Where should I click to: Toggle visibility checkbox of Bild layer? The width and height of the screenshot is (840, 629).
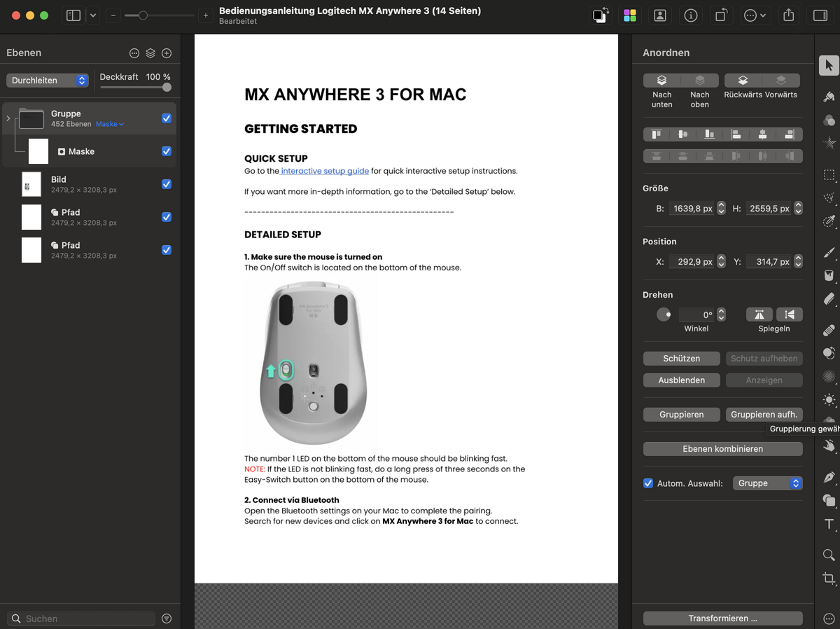click(x=167, y=184)
